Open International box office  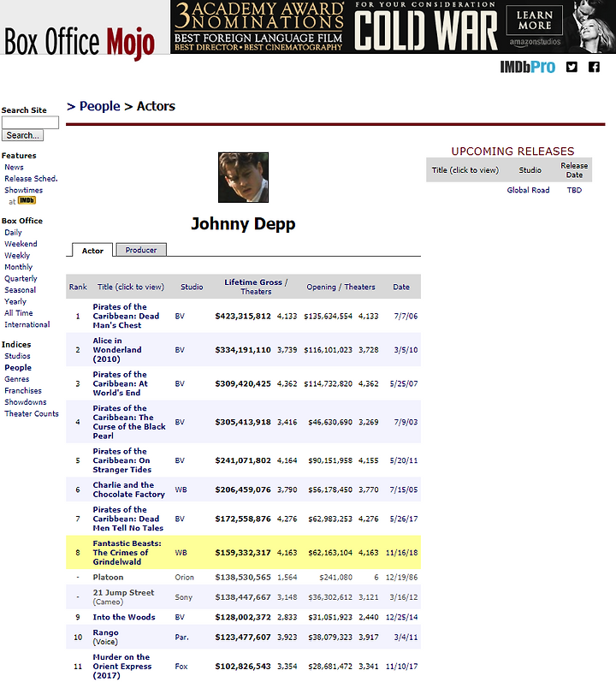coord(27,324)
